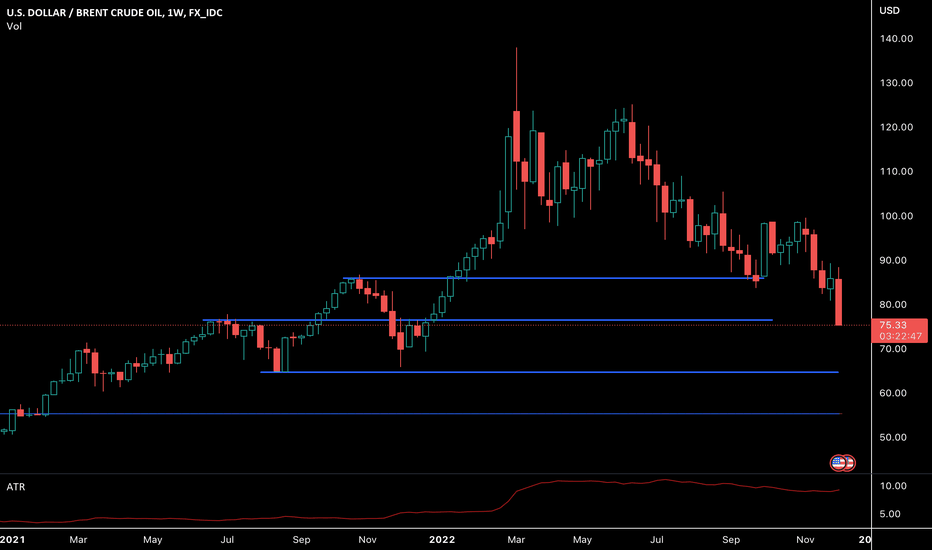
Task: Click the US flag event icons near the time axis
Action: point(842,463)
